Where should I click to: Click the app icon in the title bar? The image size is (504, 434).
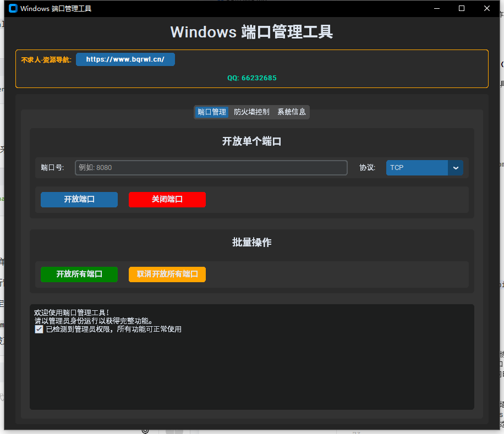click(12, 8)
